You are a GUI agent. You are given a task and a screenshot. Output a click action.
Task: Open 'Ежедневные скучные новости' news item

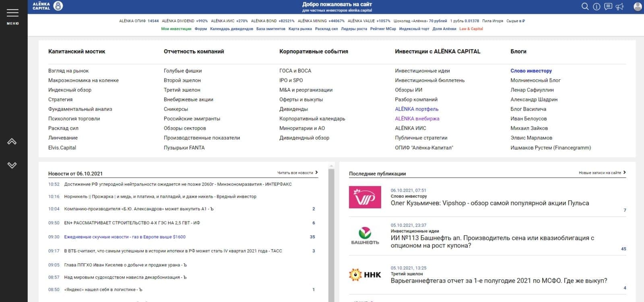click(x=125, y=237)
